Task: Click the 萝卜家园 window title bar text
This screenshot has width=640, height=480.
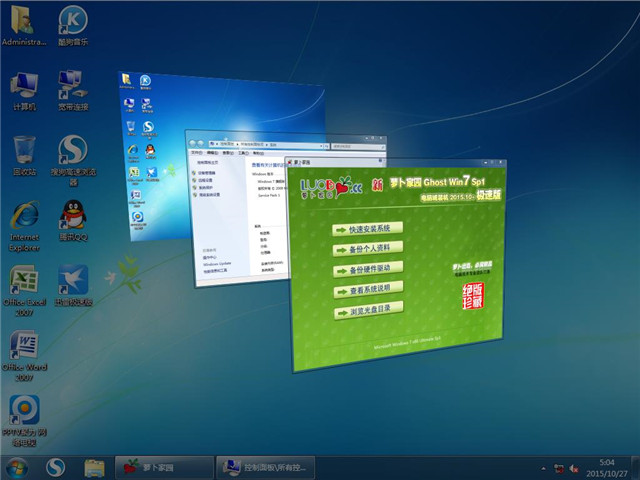Action: click(302, 162)
